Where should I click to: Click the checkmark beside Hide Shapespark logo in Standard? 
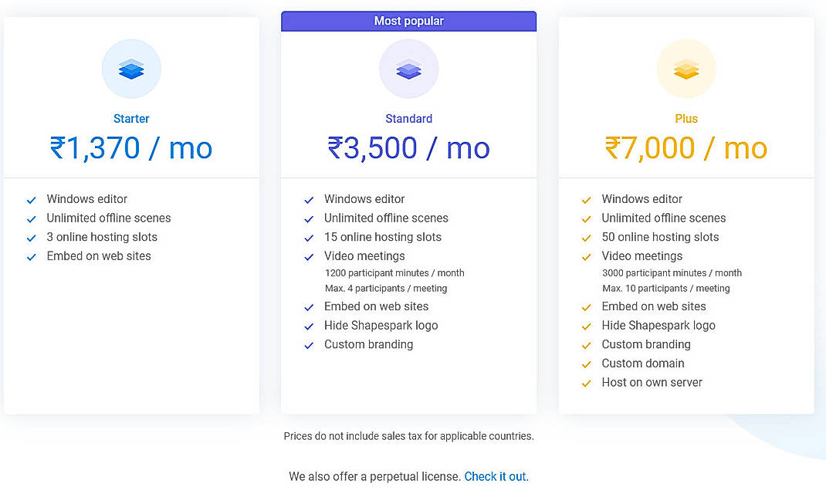[x=309, y=326]
